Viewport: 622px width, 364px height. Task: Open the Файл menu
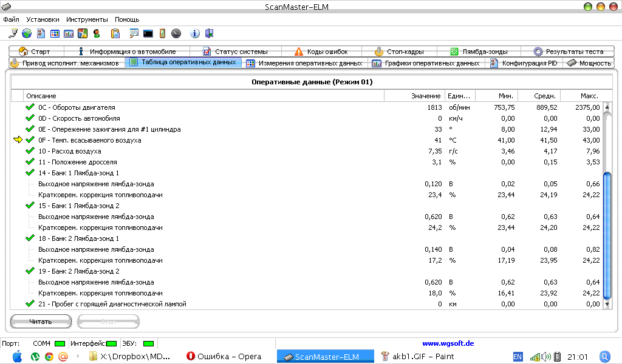point(11,19)
